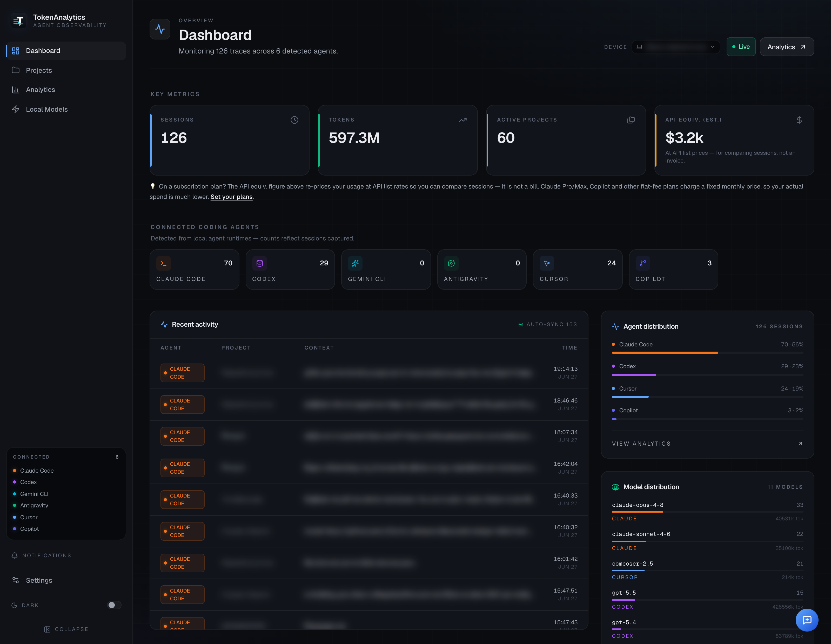This screenshot has width=831, height=644.
Task: Click the Antigravity orbit icon
Action: tap(451, 263)
